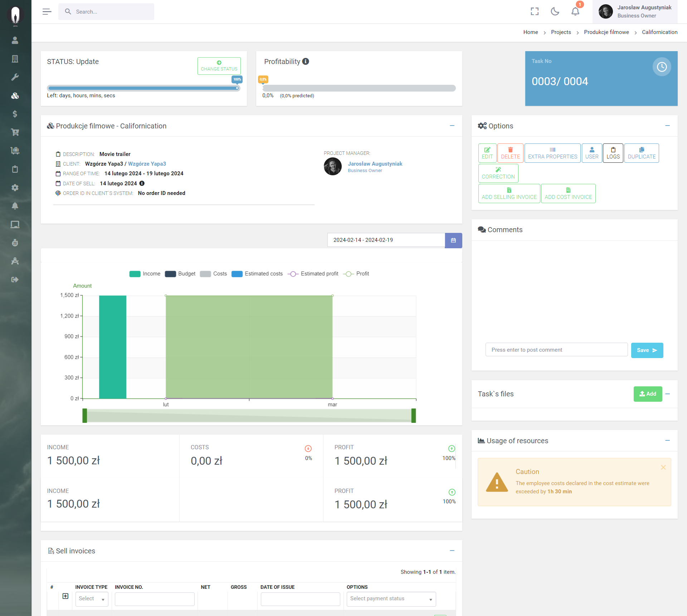Image resolution: width=687 pixels, height=616 pixels.
Task: Toggle Estimated profit series in legend
Action: [x=313, y=274]
